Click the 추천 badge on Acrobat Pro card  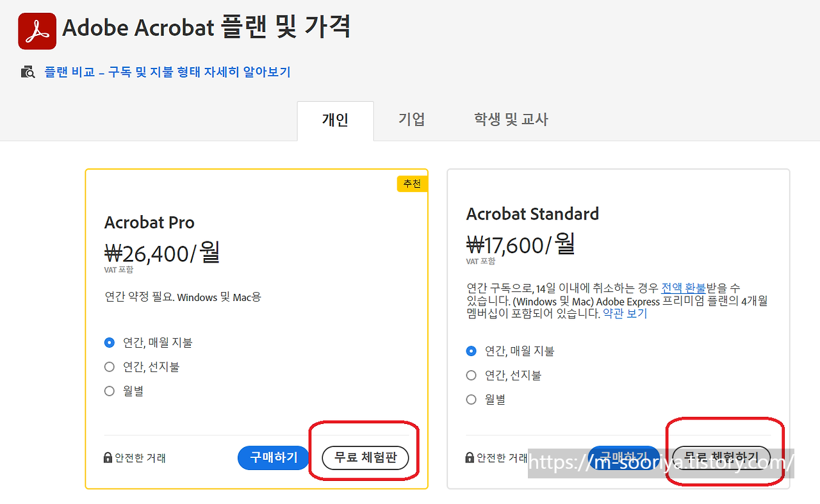coord(412,184)
